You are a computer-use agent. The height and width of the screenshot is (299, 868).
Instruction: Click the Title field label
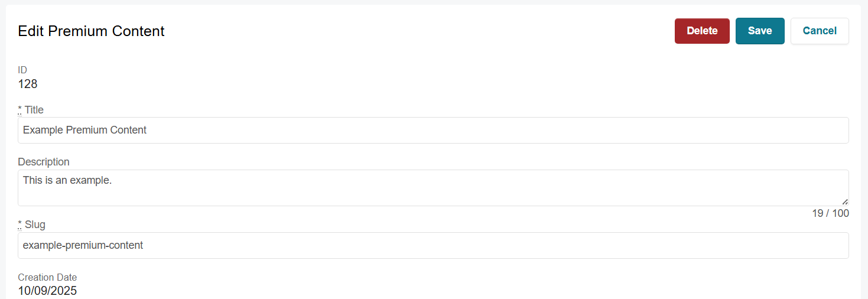(x=34, y=110)
